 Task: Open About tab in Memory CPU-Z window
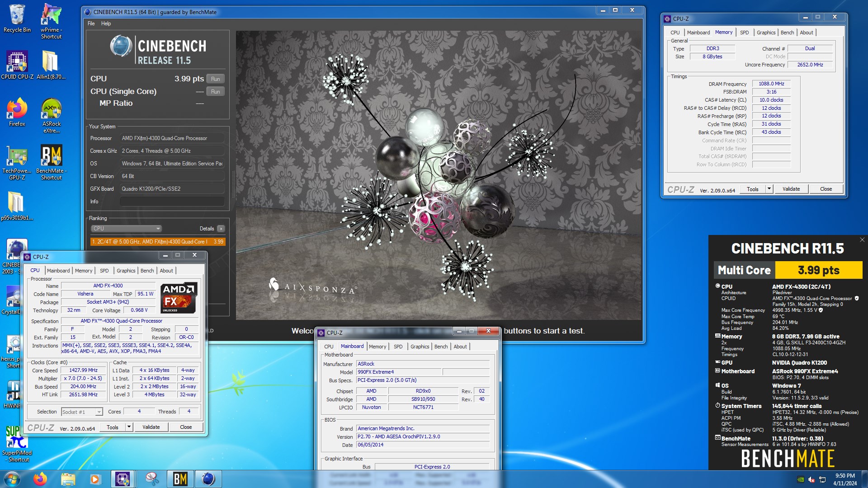[806, 33]
